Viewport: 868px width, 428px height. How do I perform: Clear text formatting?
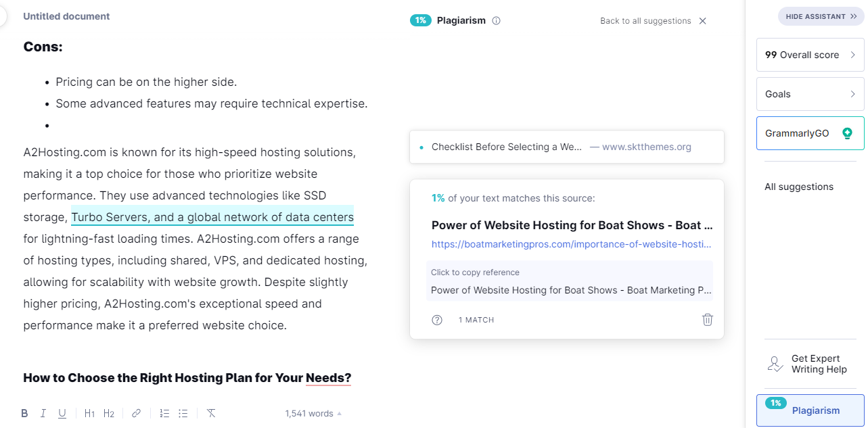[x=211, y=413]
